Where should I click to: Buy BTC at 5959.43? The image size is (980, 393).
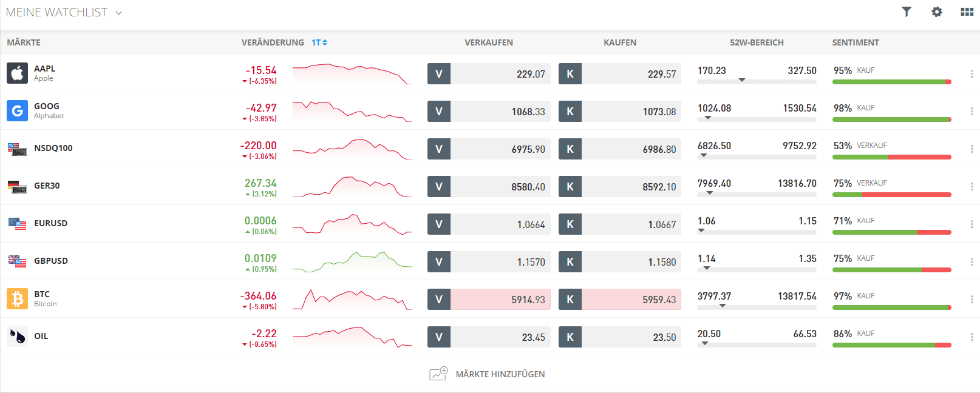[620, 300]
